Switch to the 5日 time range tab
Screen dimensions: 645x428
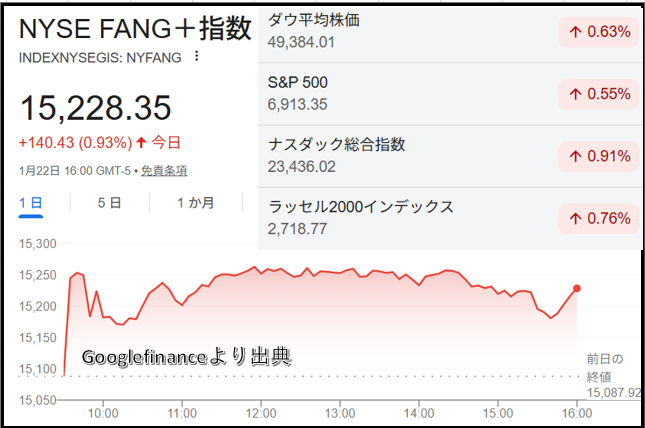(109, 203)
